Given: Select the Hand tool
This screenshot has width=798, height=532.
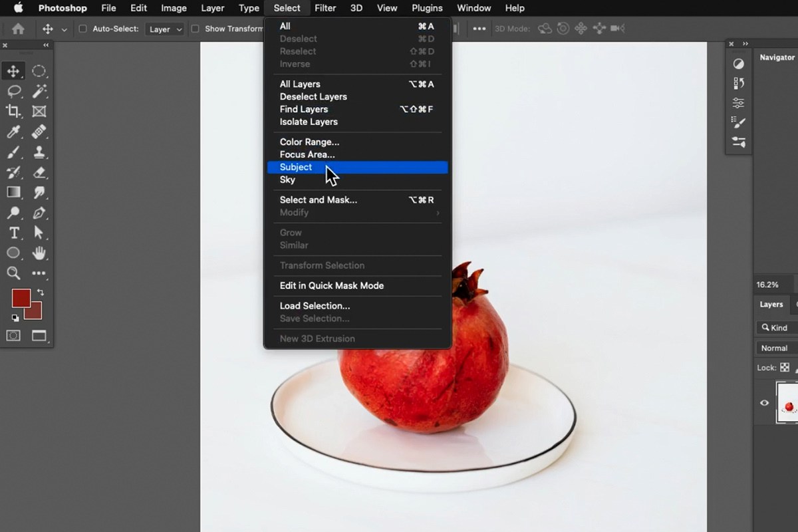Looking at the screenshot, I should pyautogui.click(x=39, y=253).
